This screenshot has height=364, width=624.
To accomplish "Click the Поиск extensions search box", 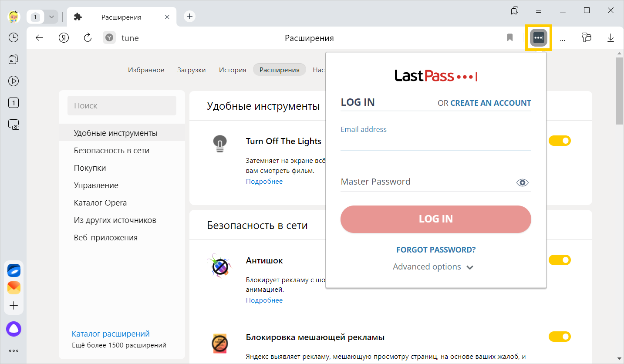I will (122, 105).
